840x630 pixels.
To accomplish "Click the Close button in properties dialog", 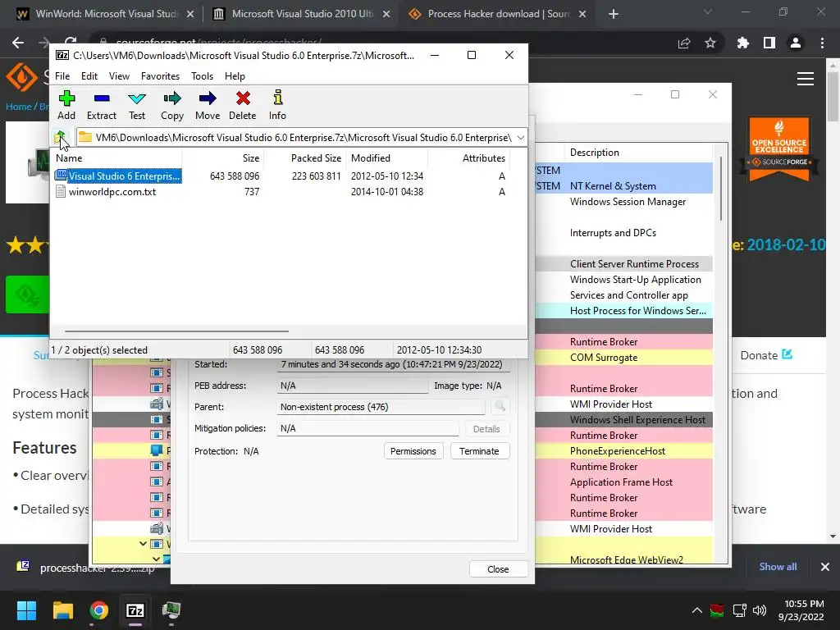I will coord(498,569).
